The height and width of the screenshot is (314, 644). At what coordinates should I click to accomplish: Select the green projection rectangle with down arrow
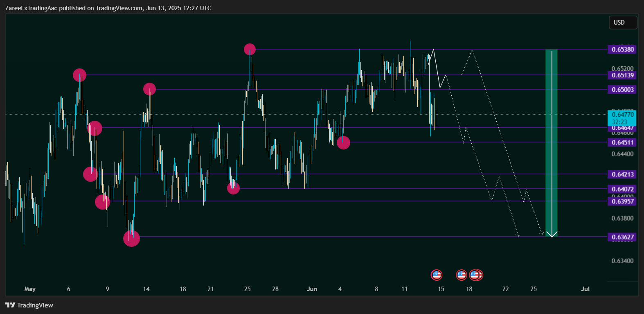552,143
